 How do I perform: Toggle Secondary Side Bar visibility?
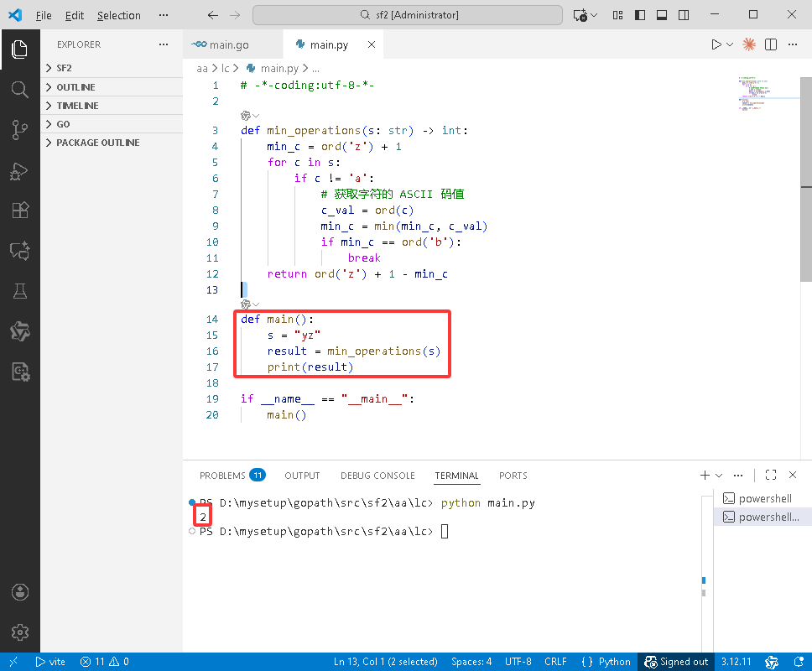(684, 15)
